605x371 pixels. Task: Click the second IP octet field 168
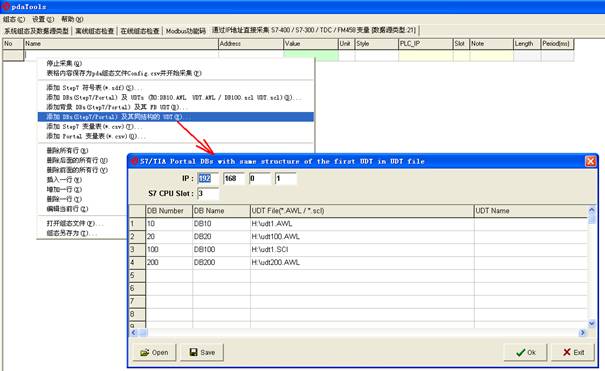point(233,178)
